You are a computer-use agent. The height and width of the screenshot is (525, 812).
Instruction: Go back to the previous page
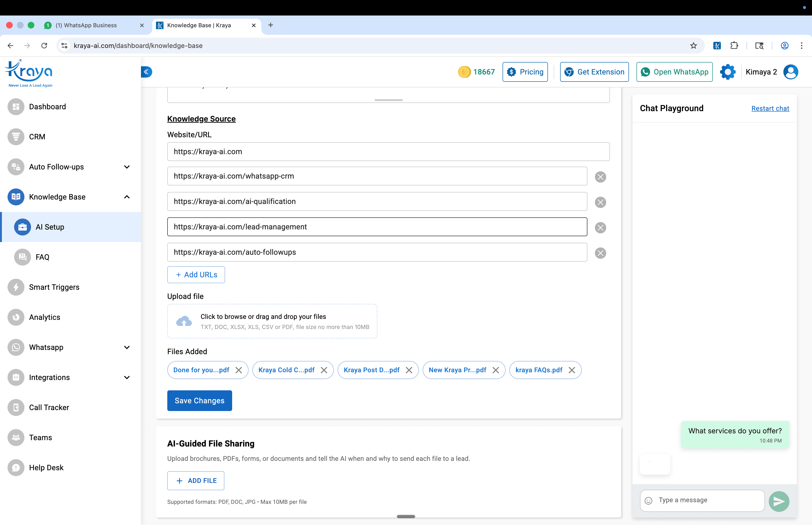11,45
